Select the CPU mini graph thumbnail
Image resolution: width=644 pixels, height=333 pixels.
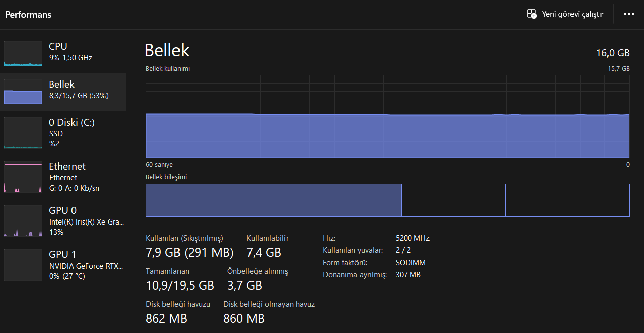click(23, 54)
